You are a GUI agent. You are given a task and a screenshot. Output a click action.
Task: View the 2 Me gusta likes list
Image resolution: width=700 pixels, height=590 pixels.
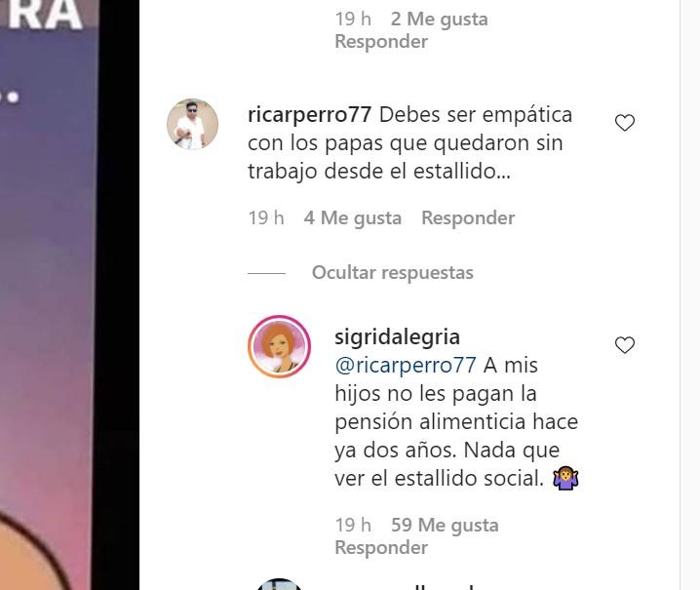pyautogui.click(x=440, y=20)
